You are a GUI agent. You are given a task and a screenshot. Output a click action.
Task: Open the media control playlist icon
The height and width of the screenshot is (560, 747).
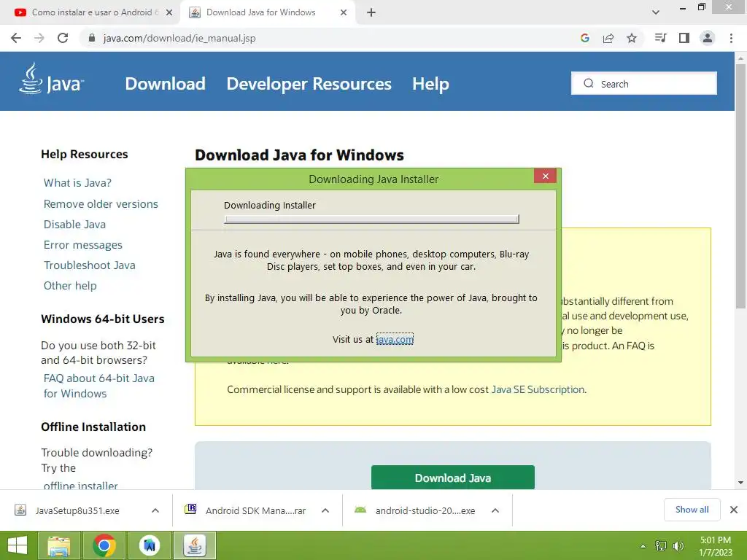coord(660,38)
